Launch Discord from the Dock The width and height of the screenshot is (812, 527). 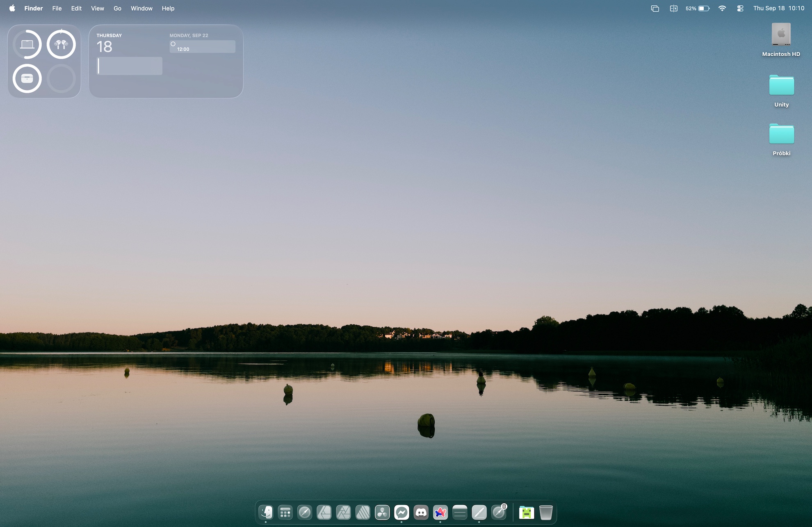pyautogui.click(x=421, y=512)
